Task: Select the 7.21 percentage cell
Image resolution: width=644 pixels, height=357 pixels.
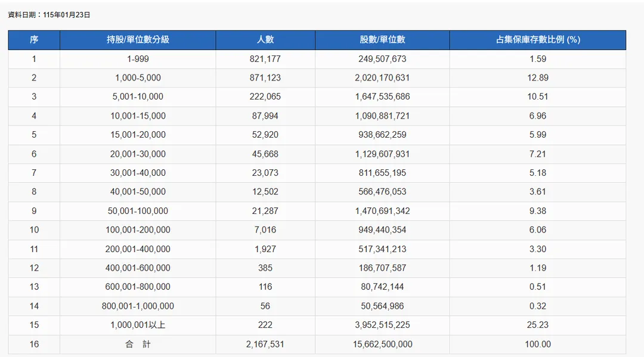Action: pos(538,154)
